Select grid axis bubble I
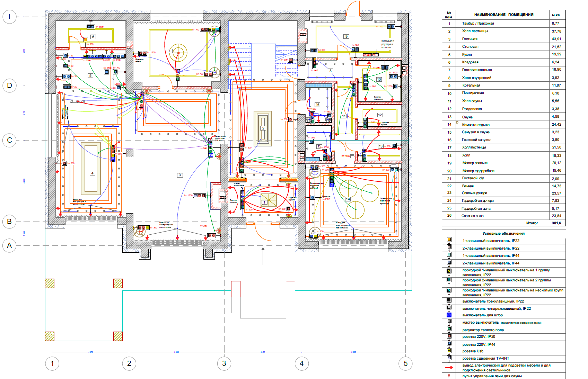This screenshot has width=588, height=379. (x=9, y=17)
